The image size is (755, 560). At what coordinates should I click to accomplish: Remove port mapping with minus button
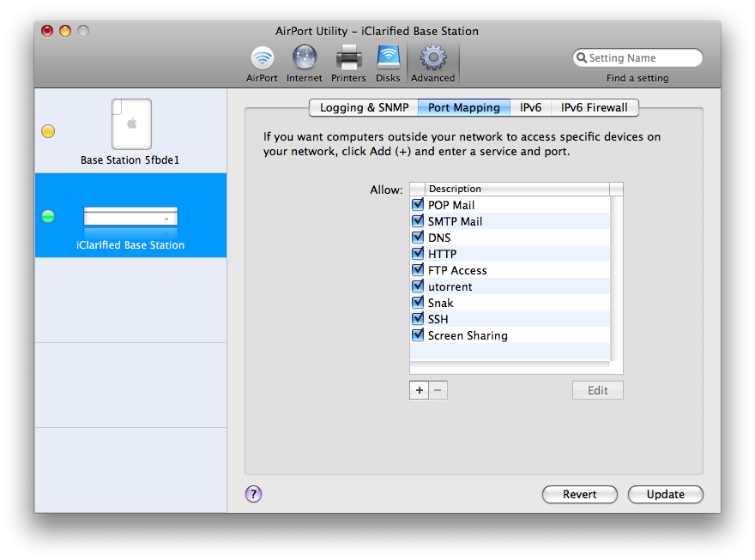(x=438, y=390)
